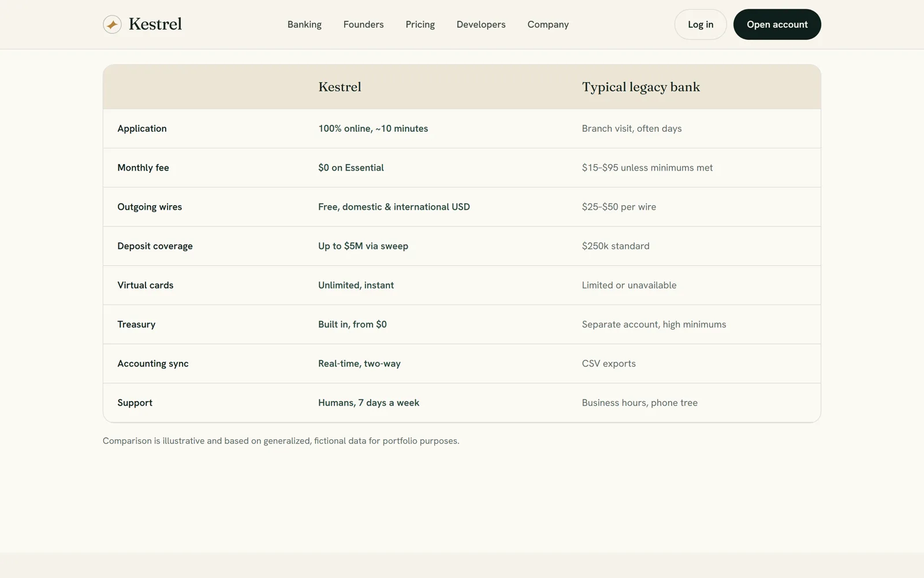Image resolution: width=924 pixels, height=578 pixels.
Task: Click the Accounting sync row label
Action: click(153, 364)
